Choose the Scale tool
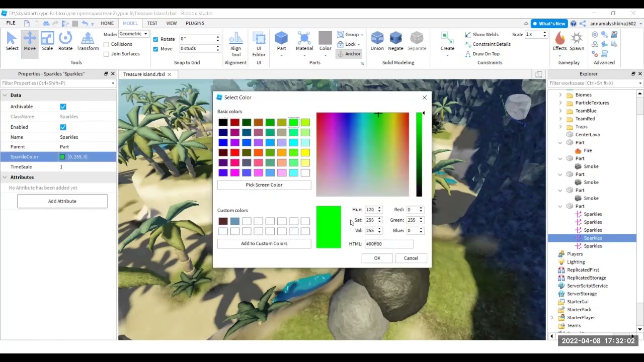Screen dimensions: 644x362 click(x=47, y=42)
